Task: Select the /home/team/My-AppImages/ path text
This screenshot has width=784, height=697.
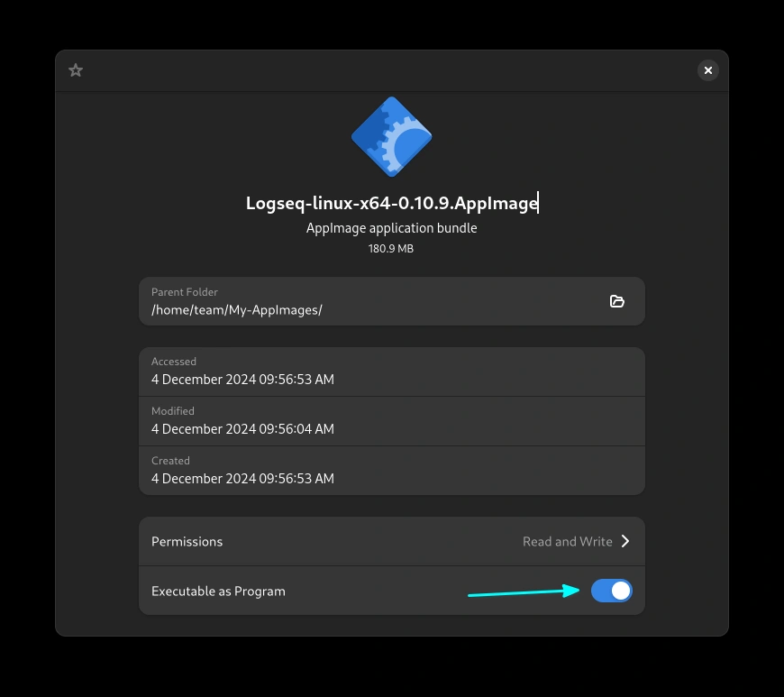Action: click(237, 310)
